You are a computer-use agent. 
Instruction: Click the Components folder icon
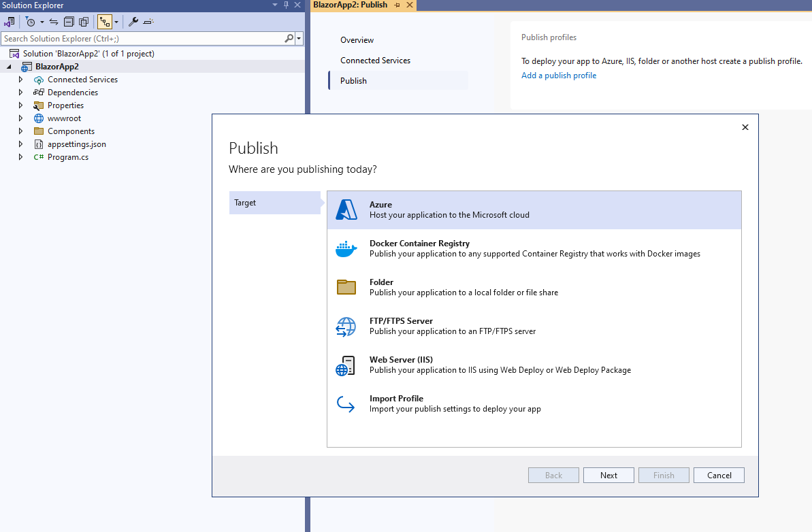[39, 131]
